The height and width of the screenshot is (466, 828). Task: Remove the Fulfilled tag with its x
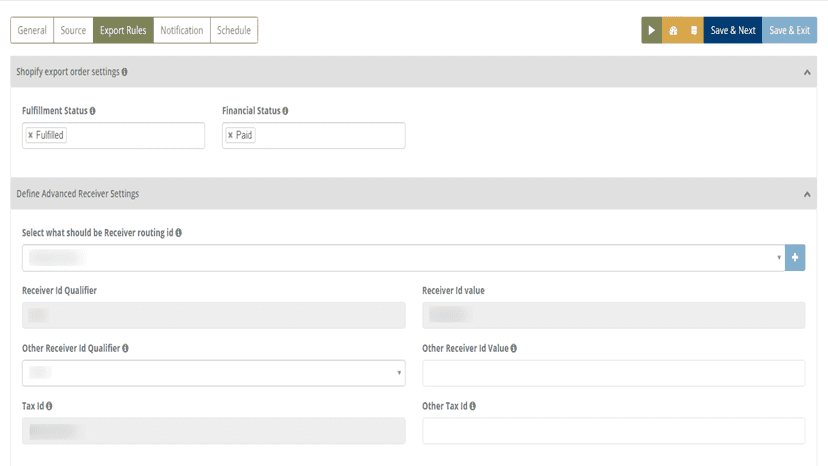30,135
